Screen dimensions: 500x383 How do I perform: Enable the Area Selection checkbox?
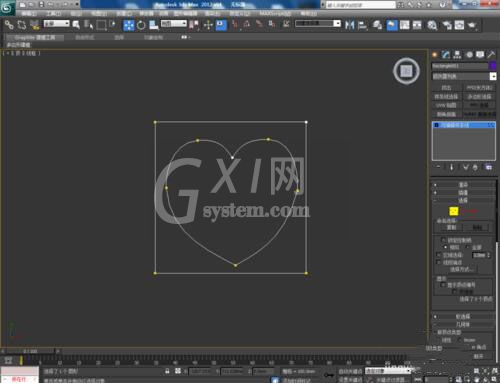(439, 255)
